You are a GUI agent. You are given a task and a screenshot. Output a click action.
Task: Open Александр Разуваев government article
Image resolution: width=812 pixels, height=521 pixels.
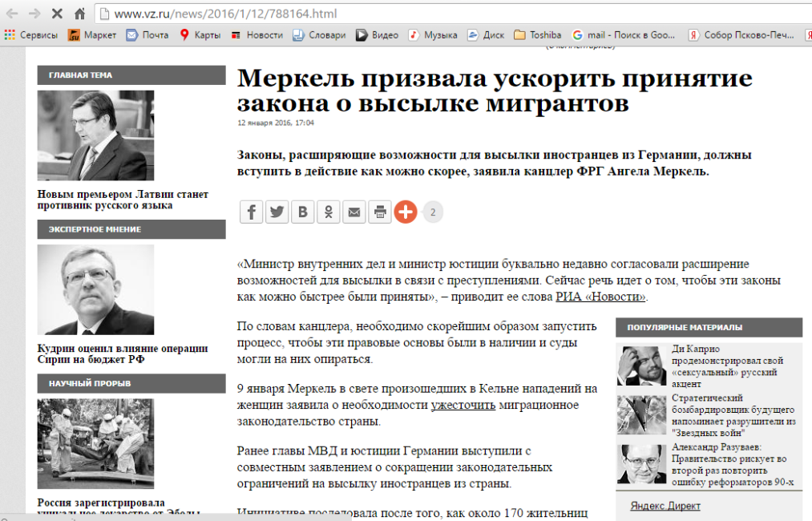[733, 465]
